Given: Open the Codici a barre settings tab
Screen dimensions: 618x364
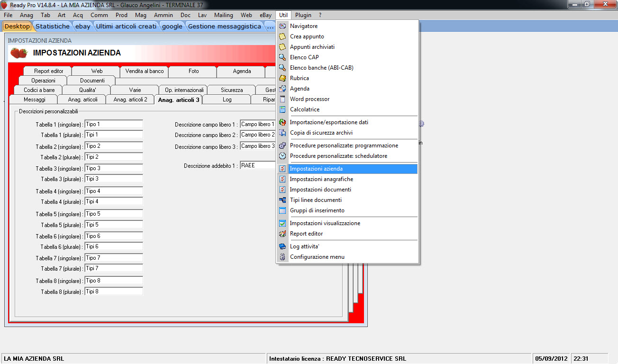Looking at the screenshot, I should pos(39,90).
